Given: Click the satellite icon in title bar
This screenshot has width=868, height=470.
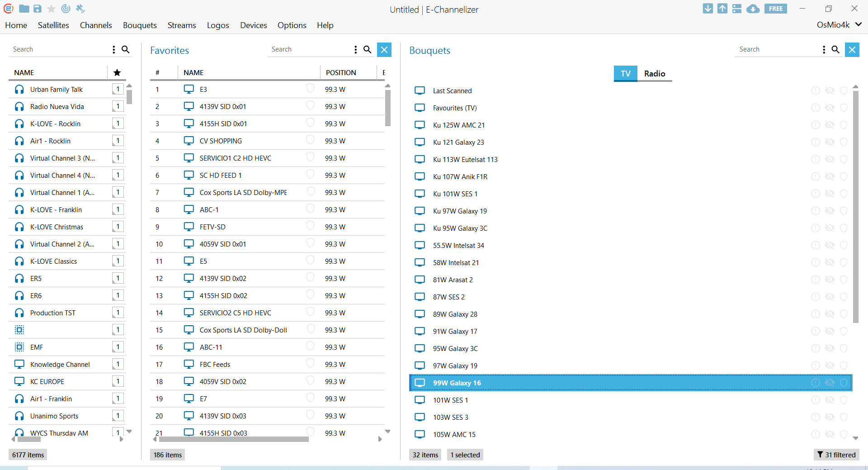Looking at the screenshot, I should pos(80,9).
